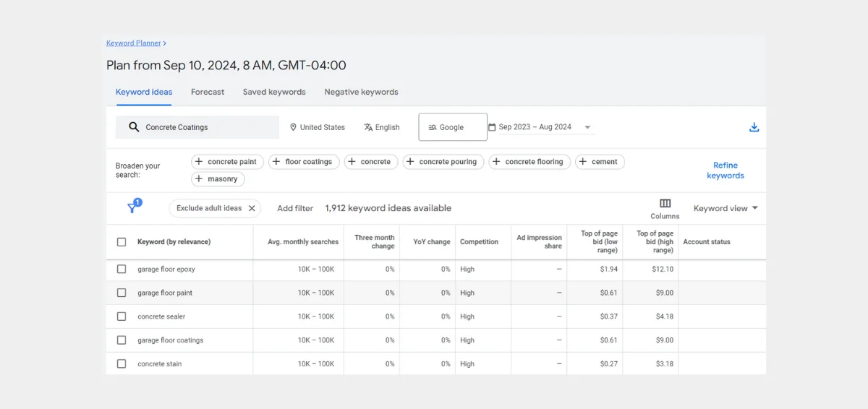This screenshot has width=868, height=409.
Task: Open the Columns layout icon
Action: pyautogui.click(x=665, y=204)
